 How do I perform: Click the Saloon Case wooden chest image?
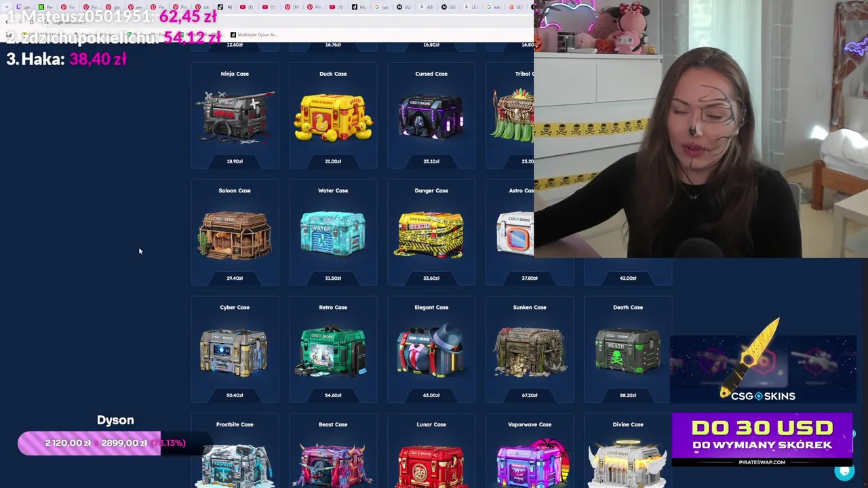(235, 235)
